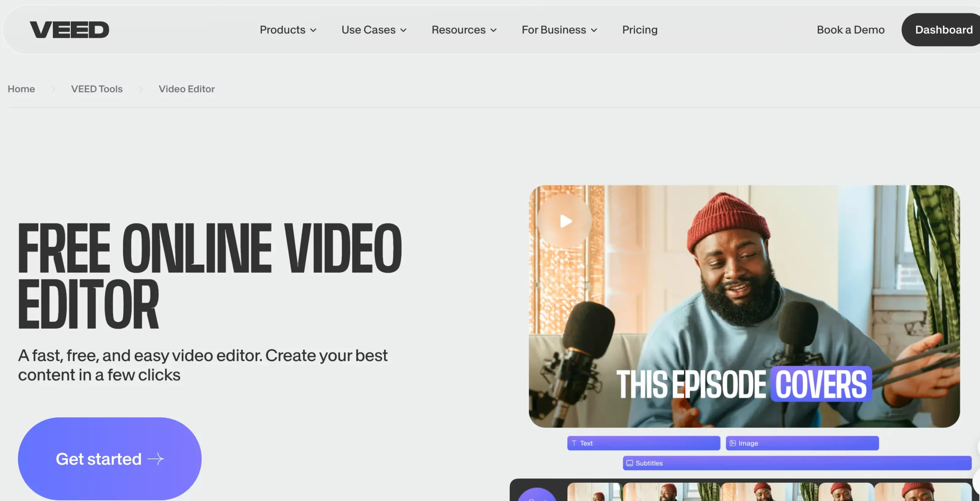
Task: Select the Text track bar
Action: pos(644,443)
